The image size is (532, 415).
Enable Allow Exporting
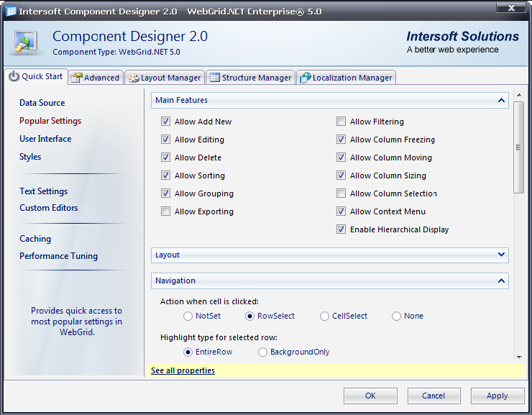point(165,211)
